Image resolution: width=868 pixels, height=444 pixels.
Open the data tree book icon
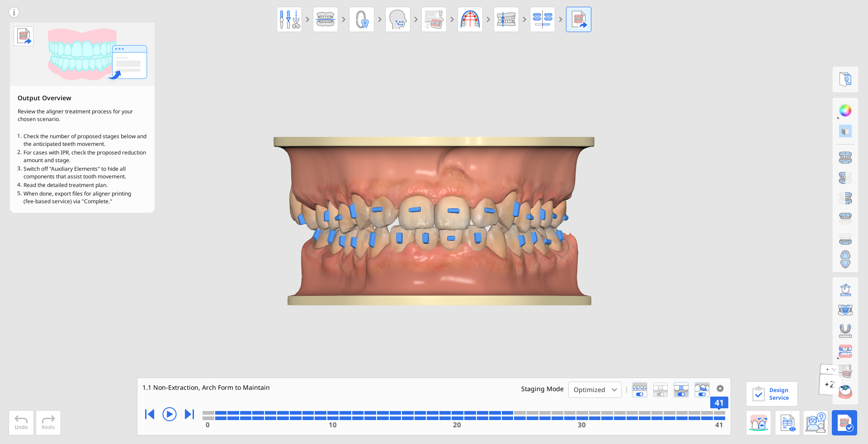(x=845, y=79)
